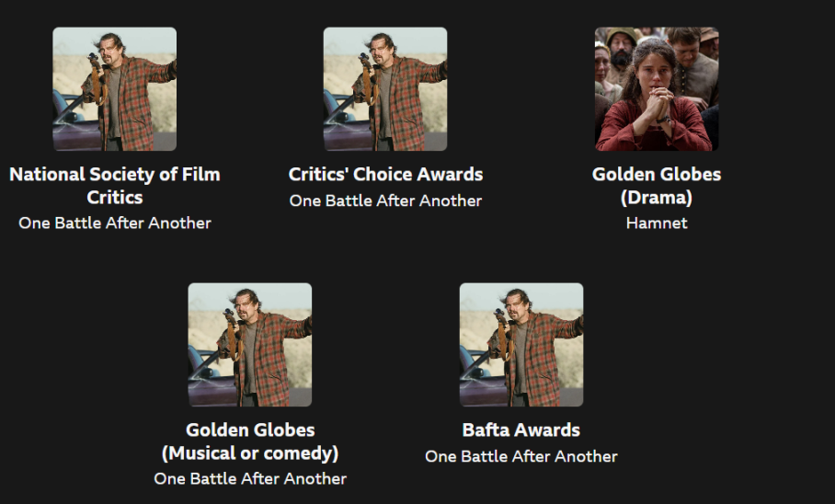Click the Critics' Choice Awards heading
This screenshot has height=504, width=835.
pos(385,175)
